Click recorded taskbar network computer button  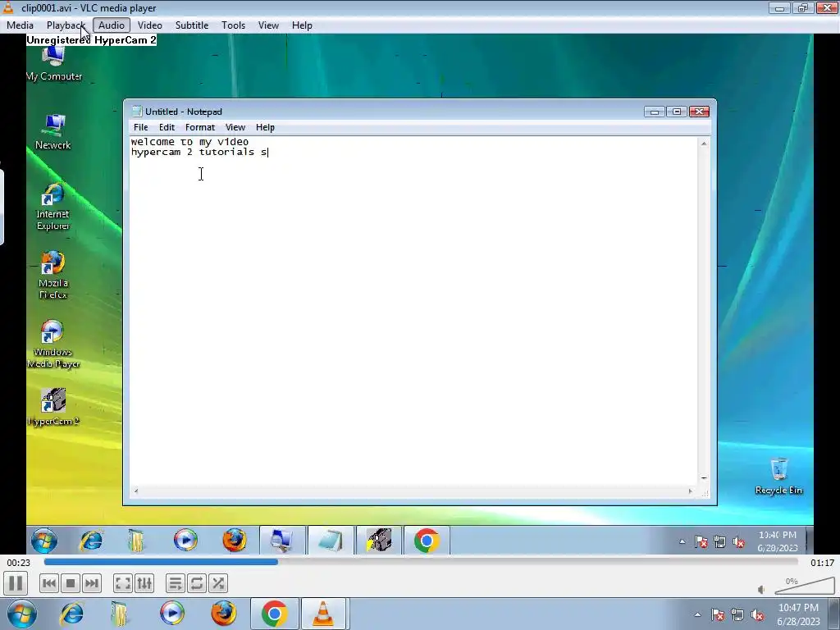point(282,540)
